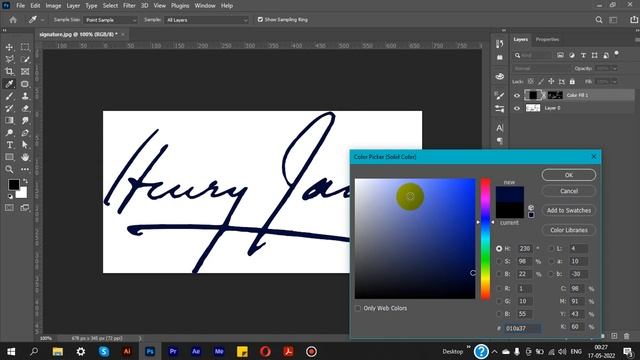Lock all attributes of the layer
The image size is (640, 360).
click(572, 82)
